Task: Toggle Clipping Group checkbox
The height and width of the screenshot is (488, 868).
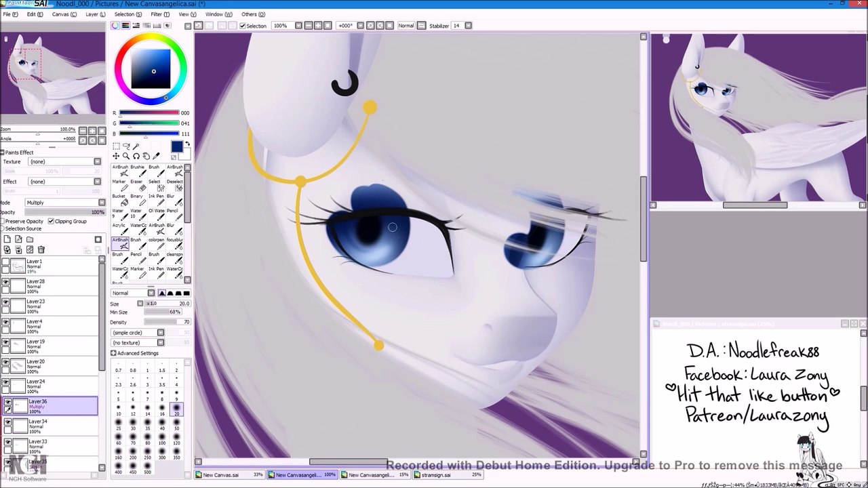Action: point(51,222)
